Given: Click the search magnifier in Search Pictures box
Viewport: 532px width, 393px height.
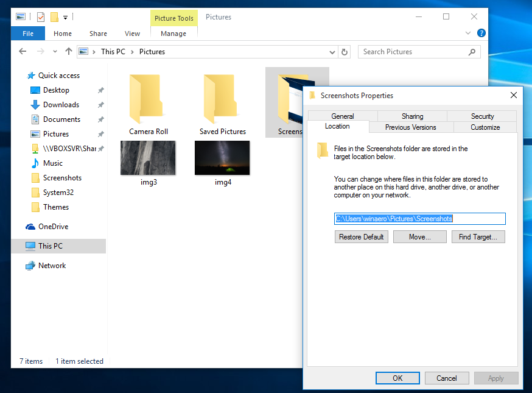Looking at the screenshot, I should (472, 52).
